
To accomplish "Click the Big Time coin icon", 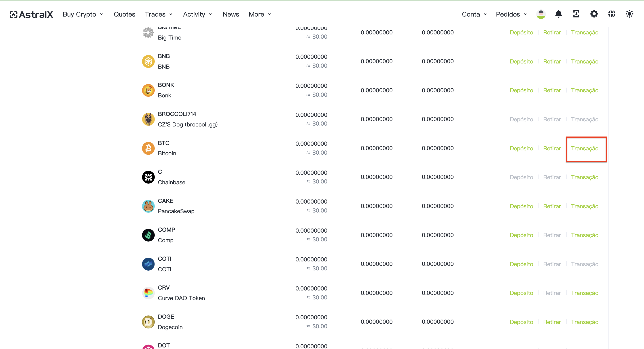I will pos(148,32).
